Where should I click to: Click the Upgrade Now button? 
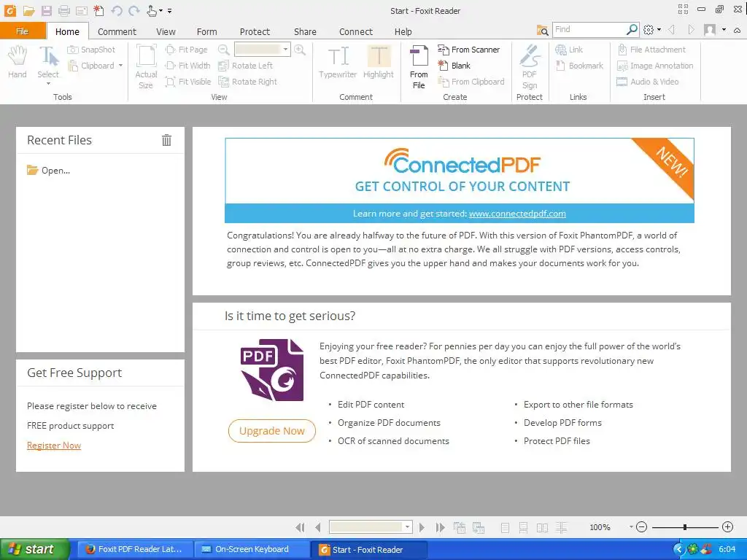[x=271, y=431]
